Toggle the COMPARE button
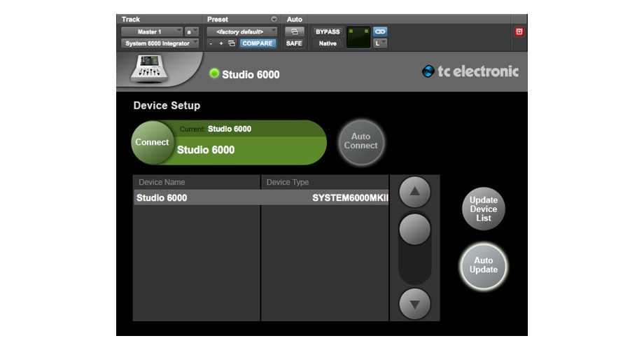The width and height of the screenshot is (644, 350). 257,43
